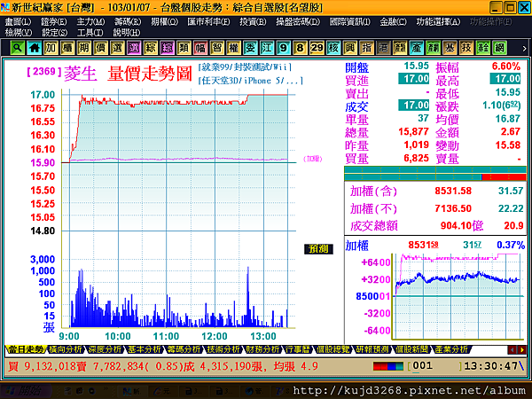Click the cyan 江 toolbar icon
This screenshot has width=532, height=399.
[267, 48]
